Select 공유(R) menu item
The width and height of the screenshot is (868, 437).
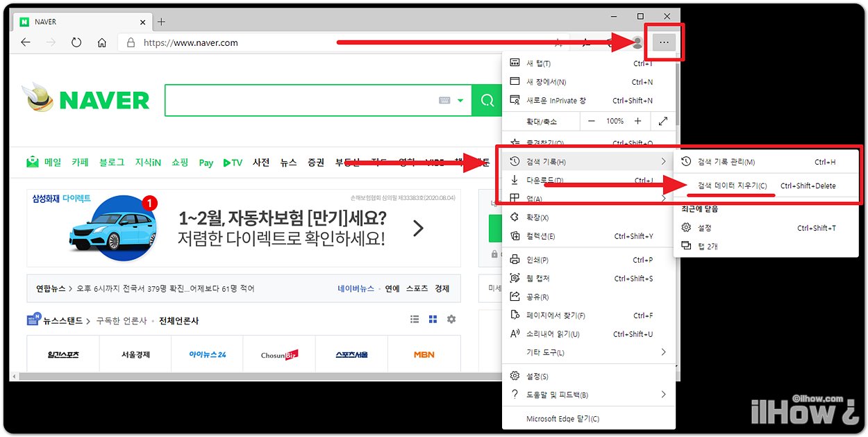point(587,297)
